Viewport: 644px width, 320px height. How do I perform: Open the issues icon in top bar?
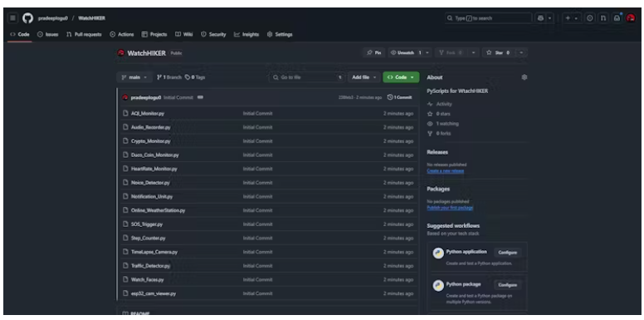590,18
